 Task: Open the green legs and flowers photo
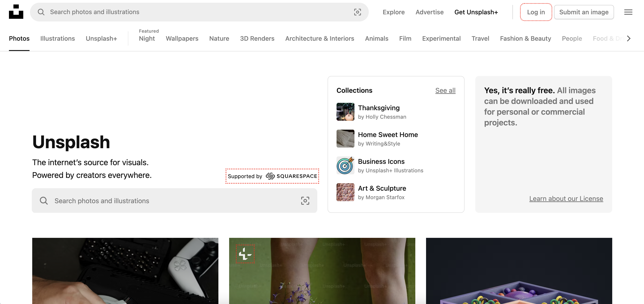(x=322, y=271)
